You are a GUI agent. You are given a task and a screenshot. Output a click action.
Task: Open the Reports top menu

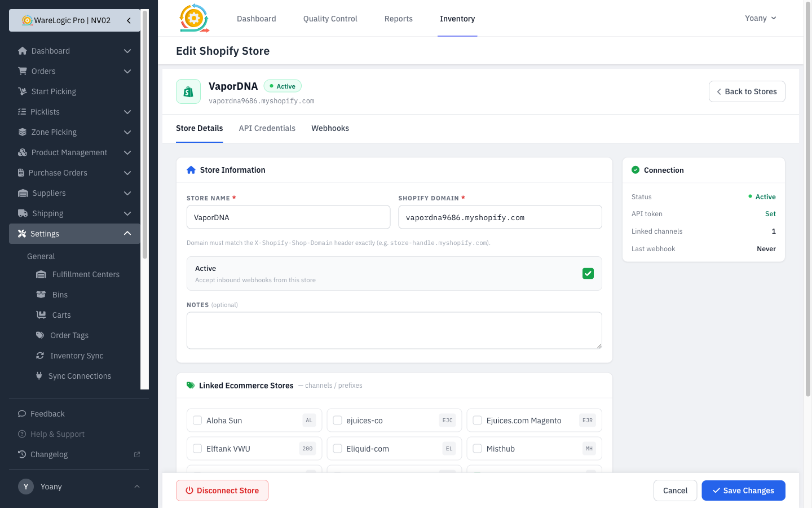click(x=399, y=19)
